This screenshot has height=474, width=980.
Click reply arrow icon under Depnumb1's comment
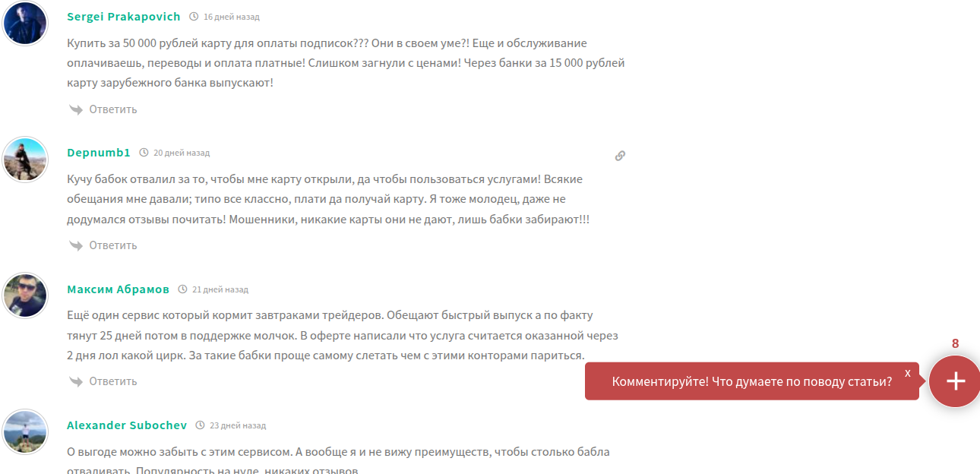pyautogui.click(x=76, y=245)
